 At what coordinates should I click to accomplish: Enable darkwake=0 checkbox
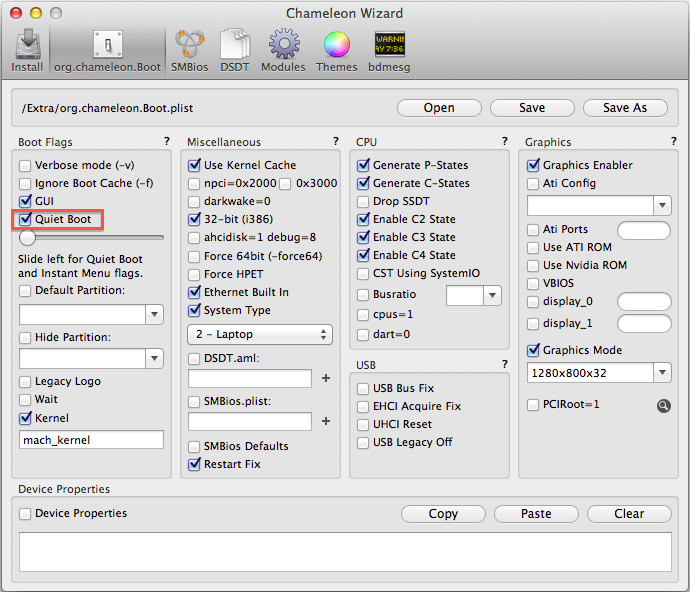coord(194,202)
